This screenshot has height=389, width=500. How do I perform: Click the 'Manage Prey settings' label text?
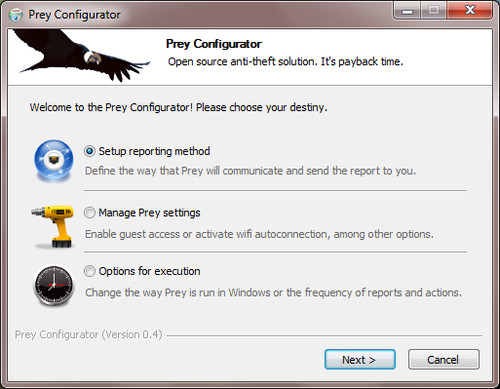pyautogui.click(x=149, y=213)
